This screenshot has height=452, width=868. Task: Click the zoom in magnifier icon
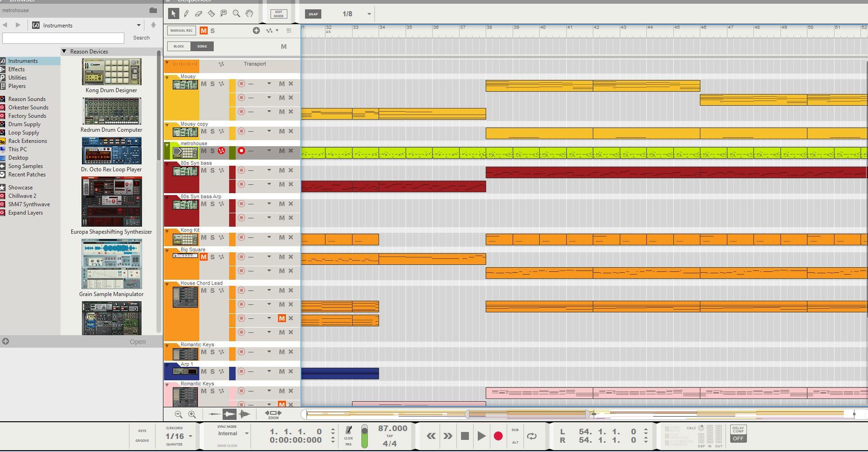(192, 414)
